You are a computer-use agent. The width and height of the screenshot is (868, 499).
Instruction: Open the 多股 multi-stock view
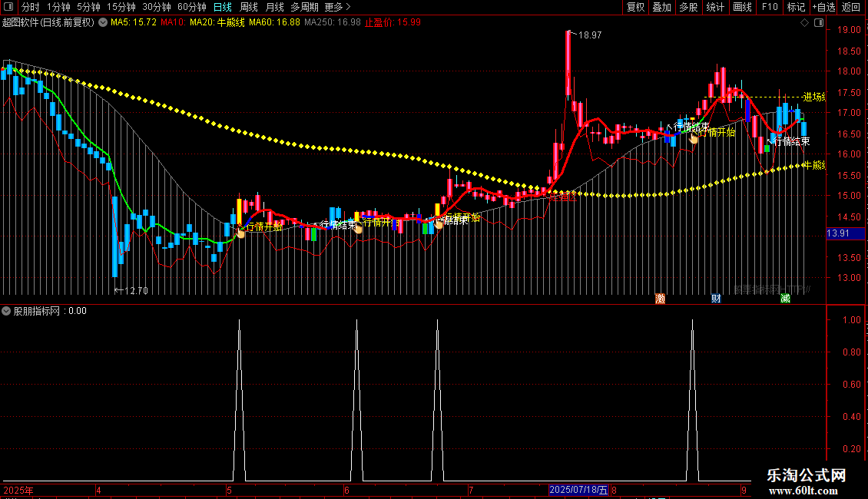pyautogui.click(x=688, y=7)
